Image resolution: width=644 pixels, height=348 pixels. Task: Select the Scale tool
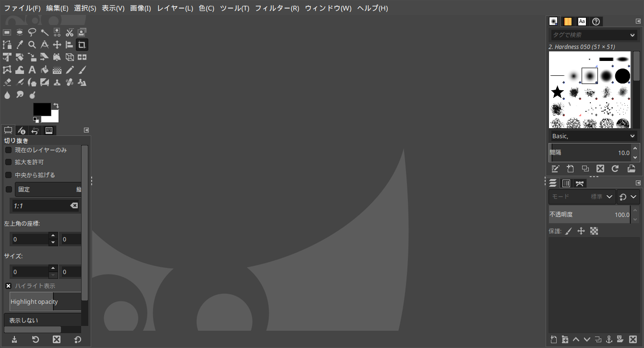pos(32,57)
